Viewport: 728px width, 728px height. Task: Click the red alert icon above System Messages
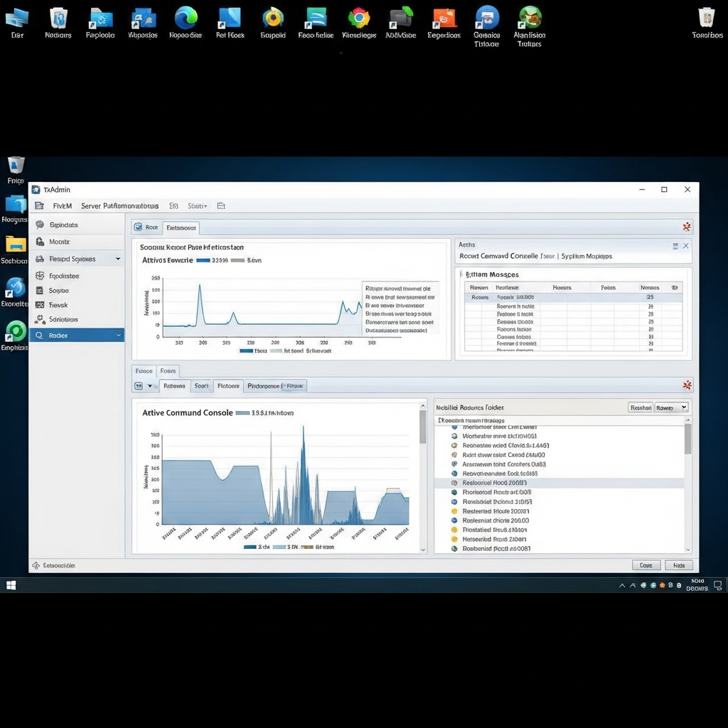tap(686, 227)
